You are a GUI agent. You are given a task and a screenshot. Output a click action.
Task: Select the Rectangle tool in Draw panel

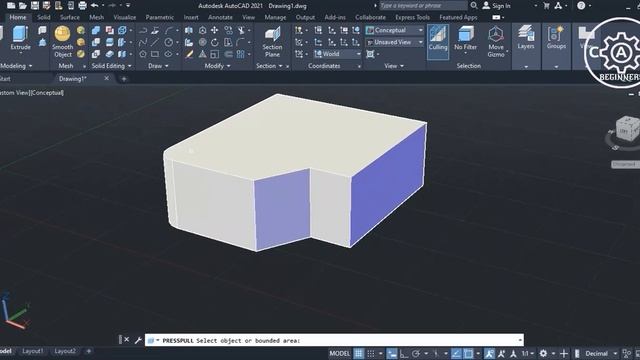pyautogui.click(x=155, y=54)
